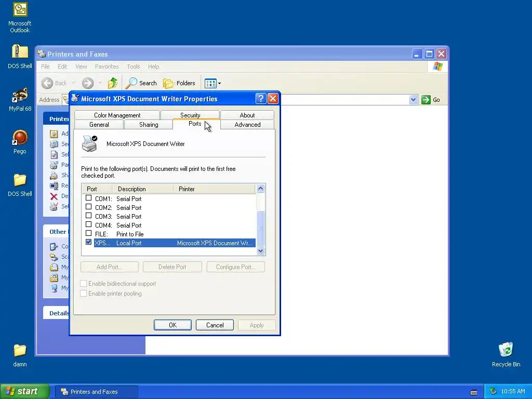Click Printers and Faxes taskbar button

point(96,392)
